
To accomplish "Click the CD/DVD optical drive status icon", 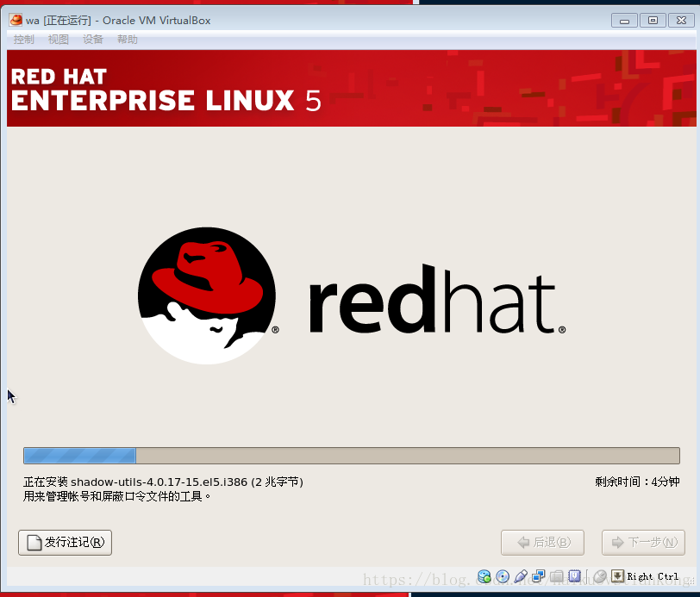I will [x=503, y=576].
